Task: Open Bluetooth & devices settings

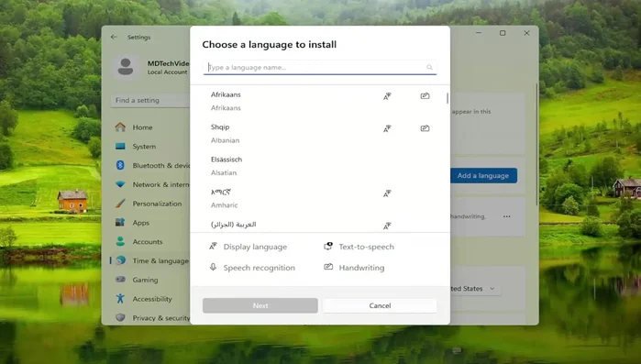Action: [x=150, y=165]
